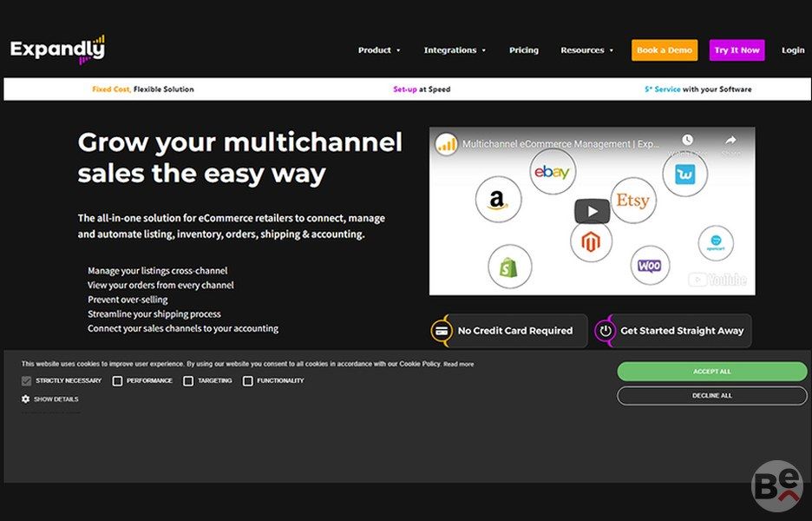The image size is (812, 521).
Task: Open the Login page
Action: (x=793, y=50)
